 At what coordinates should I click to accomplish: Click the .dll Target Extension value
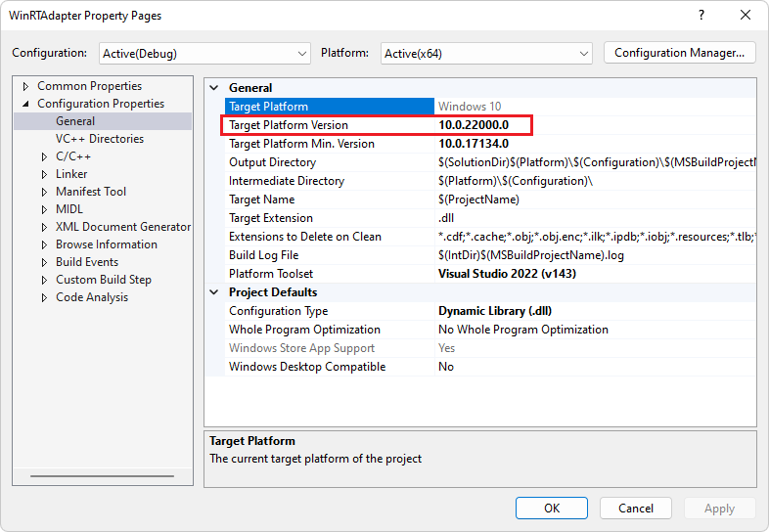pyautogui.click(x=446, y=218)
